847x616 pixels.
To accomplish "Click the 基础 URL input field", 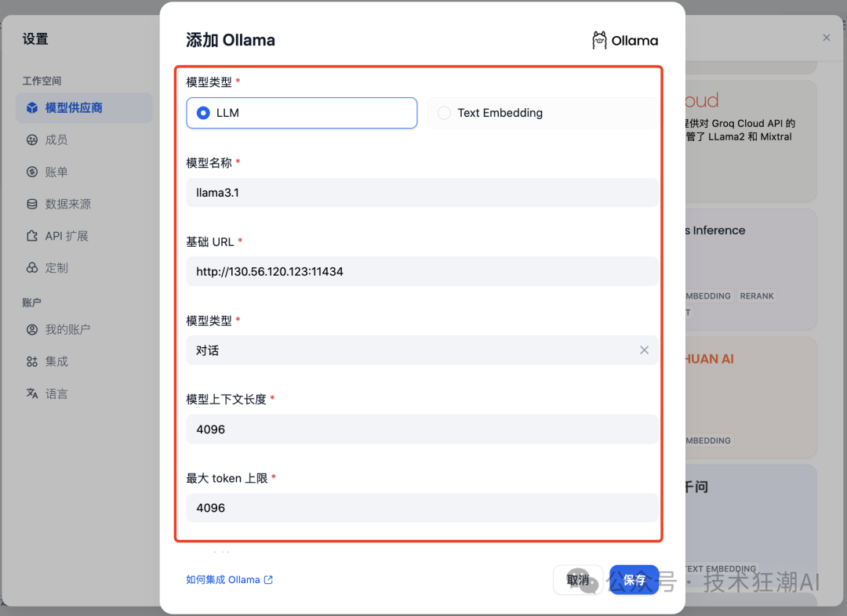I will [422, 272].
